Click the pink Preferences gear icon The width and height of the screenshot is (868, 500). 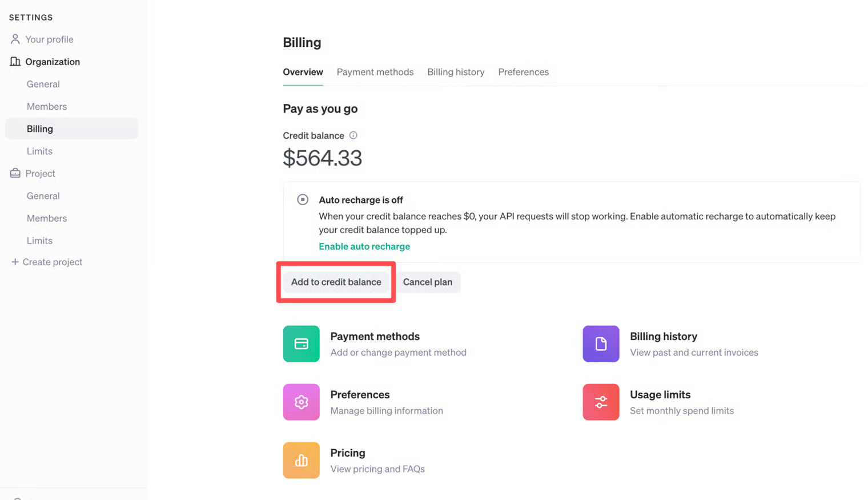click(301, 402)
